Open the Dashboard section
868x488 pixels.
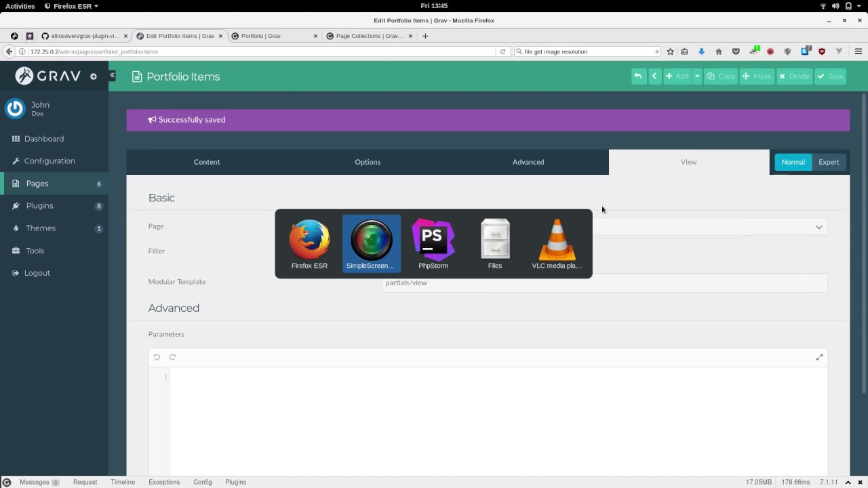point(44,139)
